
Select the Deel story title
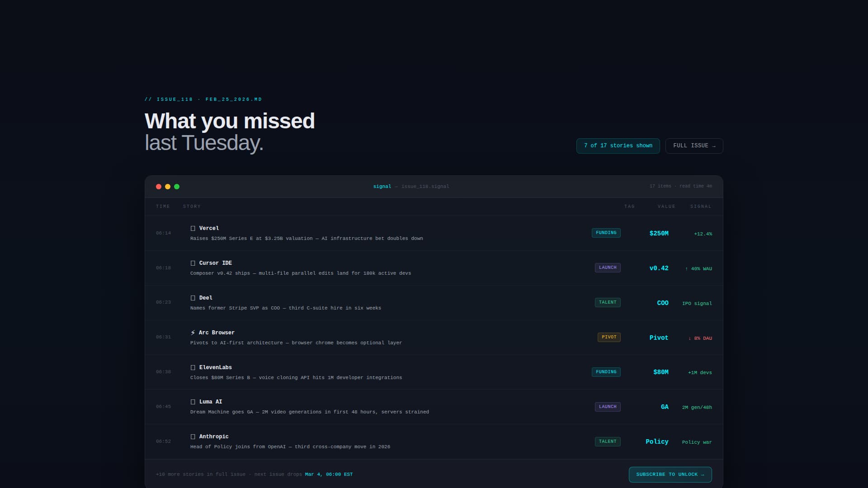(x=206, y=298)
